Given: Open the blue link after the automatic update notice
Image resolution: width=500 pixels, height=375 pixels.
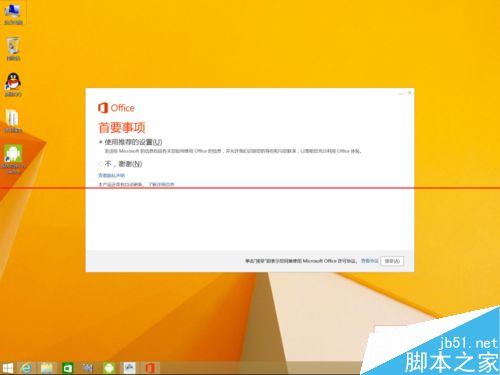Looking at the screenshot, I should 161,184.
